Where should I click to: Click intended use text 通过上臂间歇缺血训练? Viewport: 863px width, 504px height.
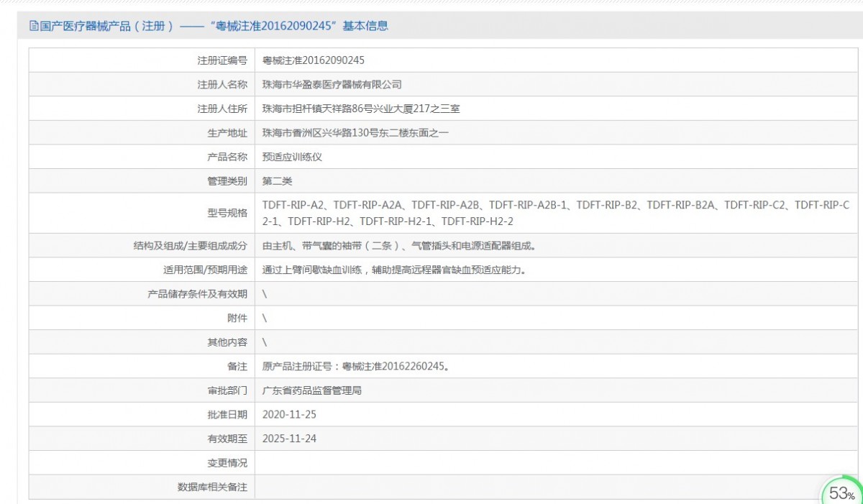click(395, 270)
